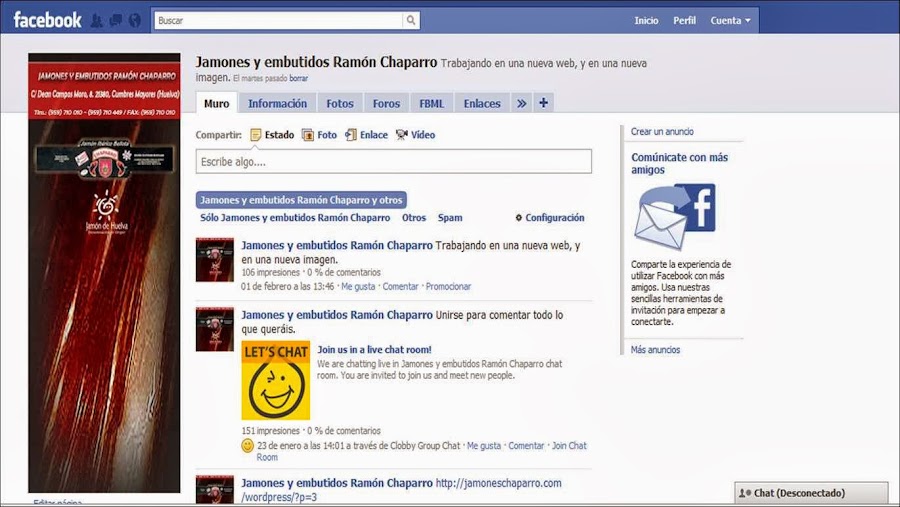Select the Enlace share option
This screenshot has width=900, height=507.
click(366, 135)
